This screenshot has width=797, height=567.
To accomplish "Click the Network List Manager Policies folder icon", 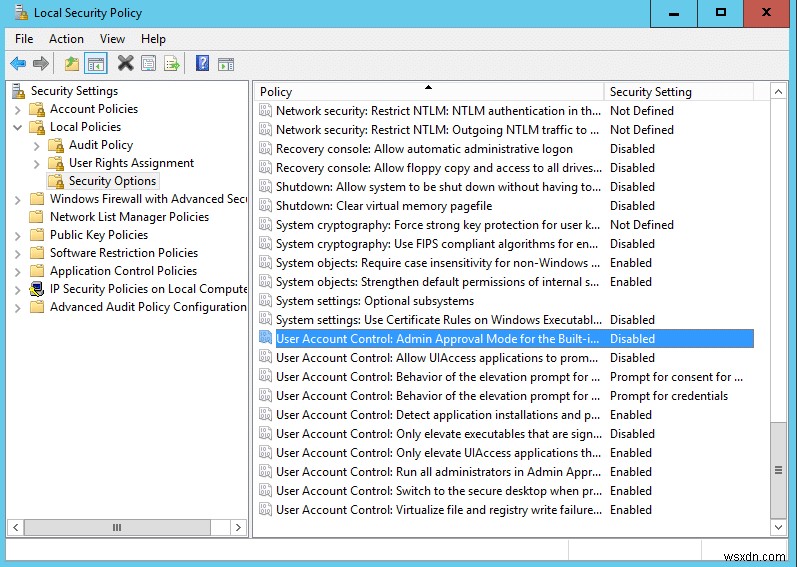I will 37,217.
